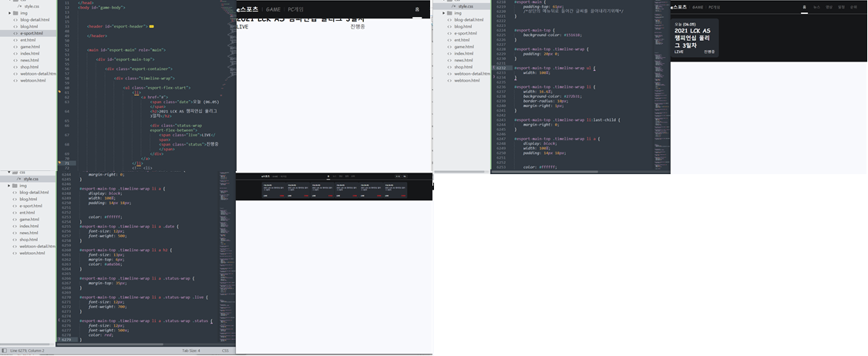Click PC게임 link in the unstyled LIVE preview header
Screen dimensions: 868x356
(x=295, y=9)
